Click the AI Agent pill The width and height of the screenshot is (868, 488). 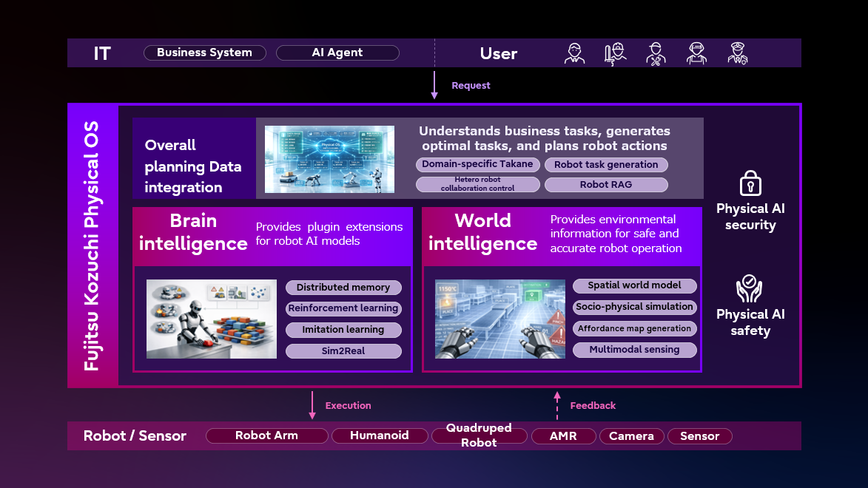[337, 52]
